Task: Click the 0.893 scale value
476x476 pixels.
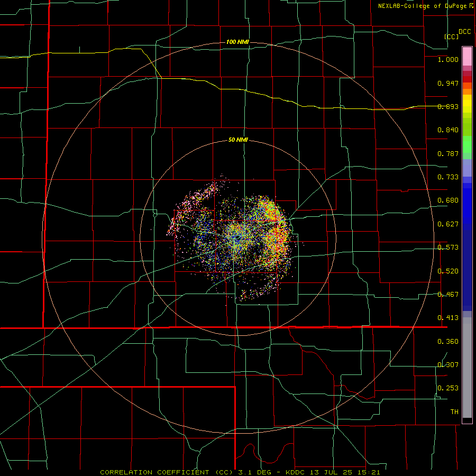Action: (448, 106)
